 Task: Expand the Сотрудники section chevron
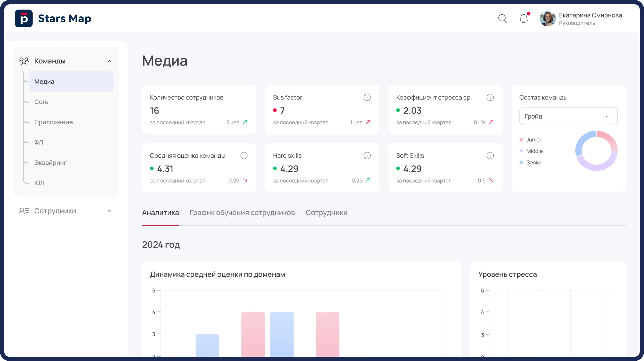pyautogui.click(x=109, y=211)
